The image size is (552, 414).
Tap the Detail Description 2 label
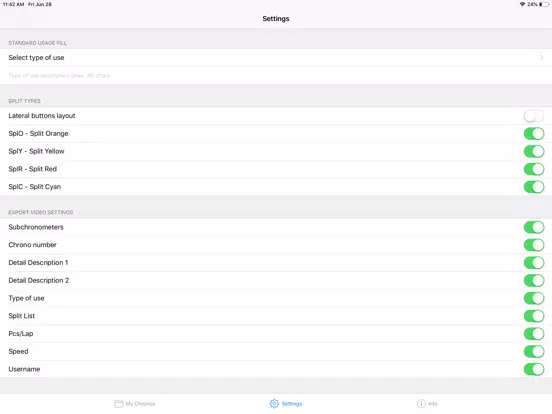tap(39, 281)
